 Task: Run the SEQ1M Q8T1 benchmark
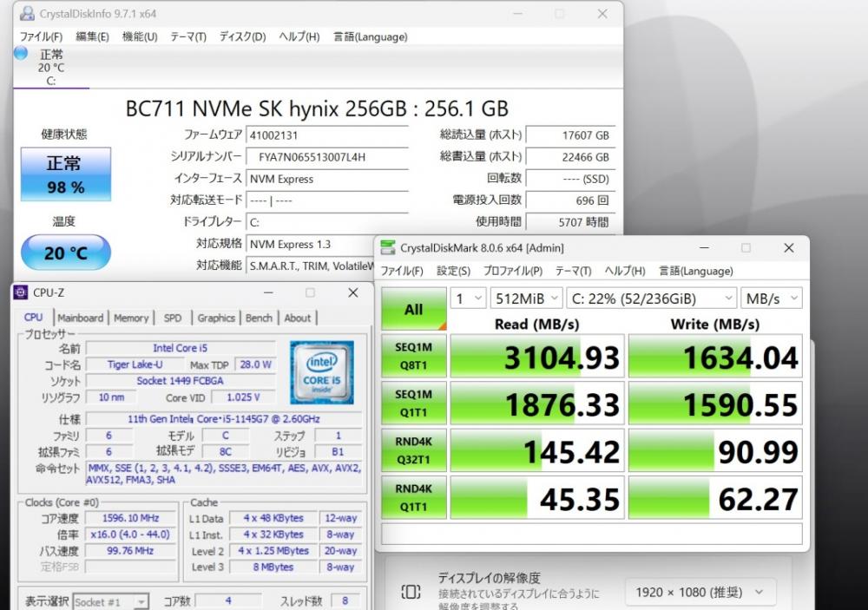pos(413,356)
